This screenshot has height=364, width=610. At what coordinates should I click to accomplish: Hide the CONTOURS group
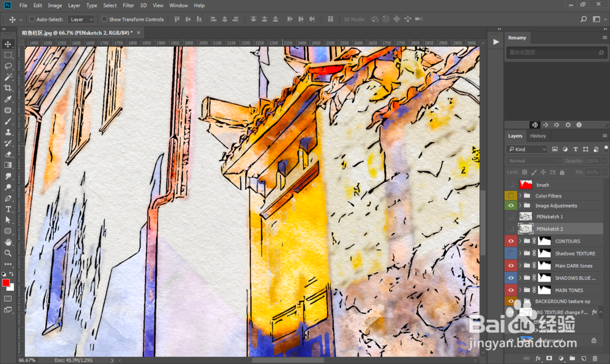click(x=511, y=241)
